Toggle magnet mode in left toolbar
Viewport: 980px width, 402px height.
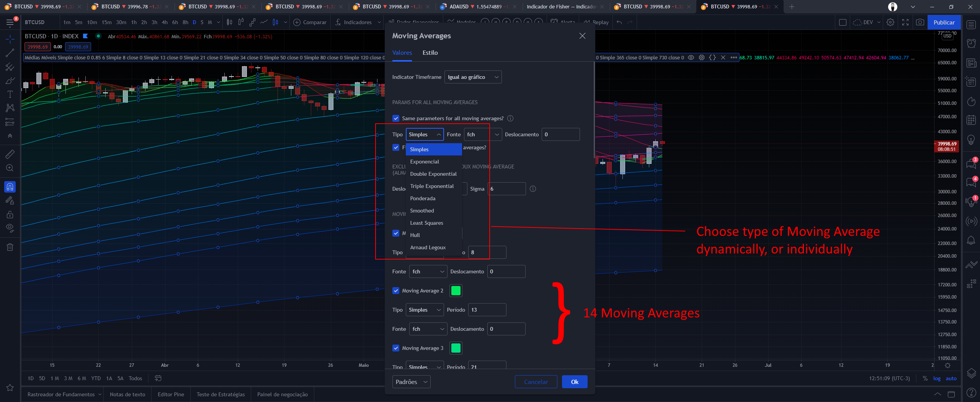coord(10,186)
